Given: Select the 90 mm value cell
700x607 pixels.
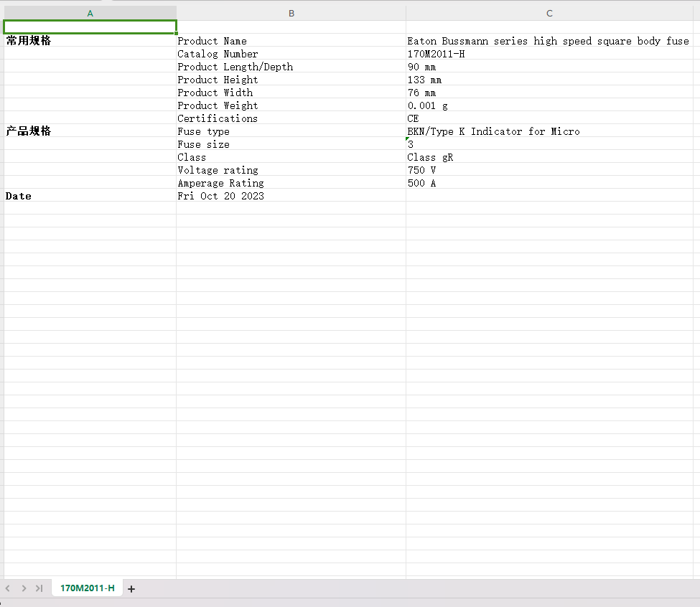Looking at the screenshot, I should pos(549,67).
